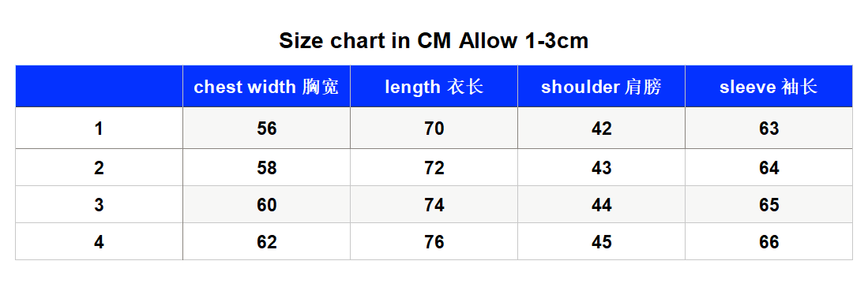This screenshot has width=868, height=287.
Task: Click the Size chart in CM title
Action: coord(434,41)
